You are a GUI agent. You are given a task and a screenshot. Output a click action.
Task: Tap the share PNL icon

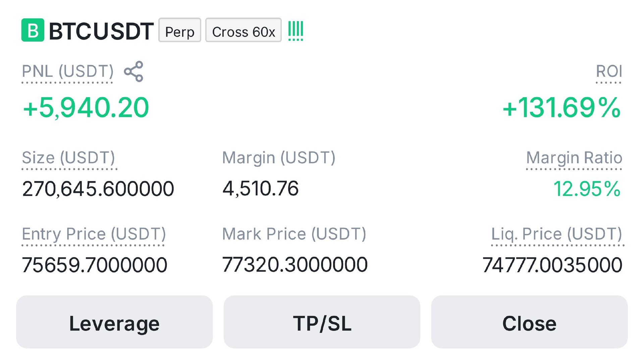pyautogui.click(x=133, y=71)
